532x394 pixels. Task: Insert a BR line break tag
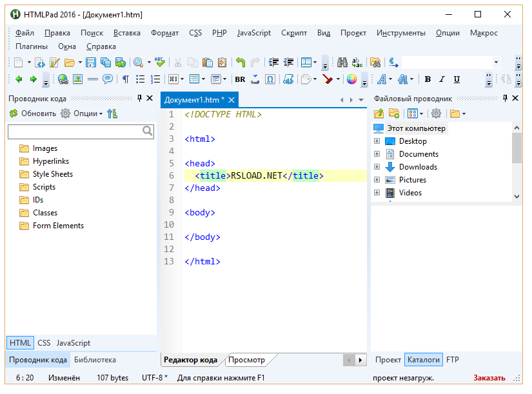240,79
